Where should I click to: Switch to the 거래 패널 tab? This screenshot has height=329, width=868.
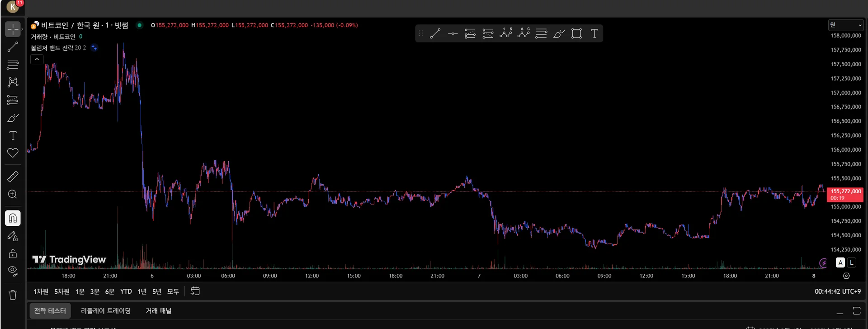click(158, 311)
